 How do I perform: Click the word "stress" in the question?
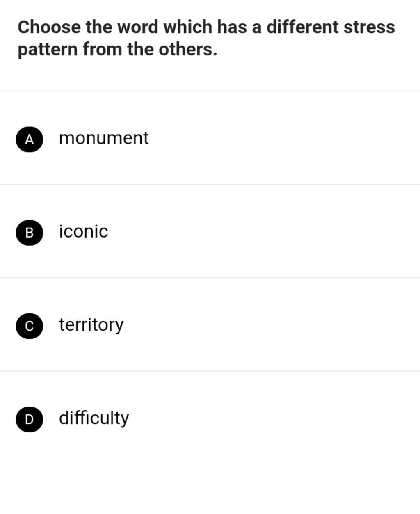pyautogui.click(x=369, y=27)
